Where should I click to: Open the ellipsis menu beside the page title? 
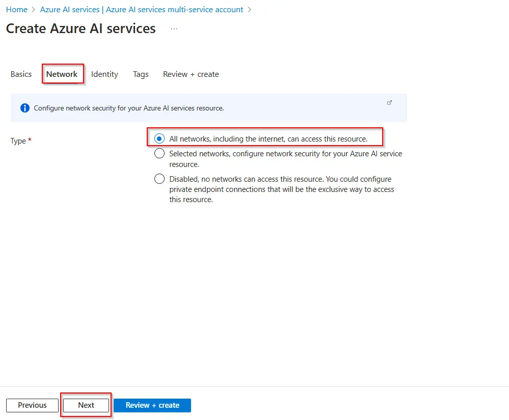[x=174, y=29]
